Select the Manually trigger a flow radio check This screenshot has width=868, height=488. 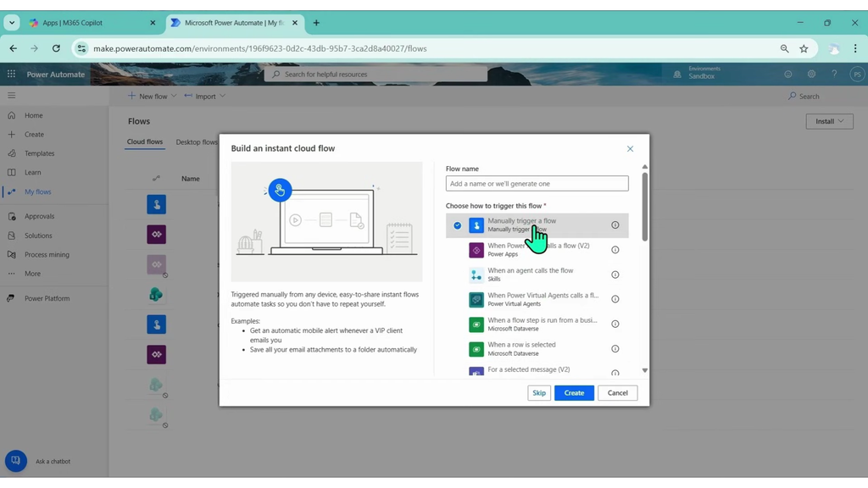click(457, 225)
